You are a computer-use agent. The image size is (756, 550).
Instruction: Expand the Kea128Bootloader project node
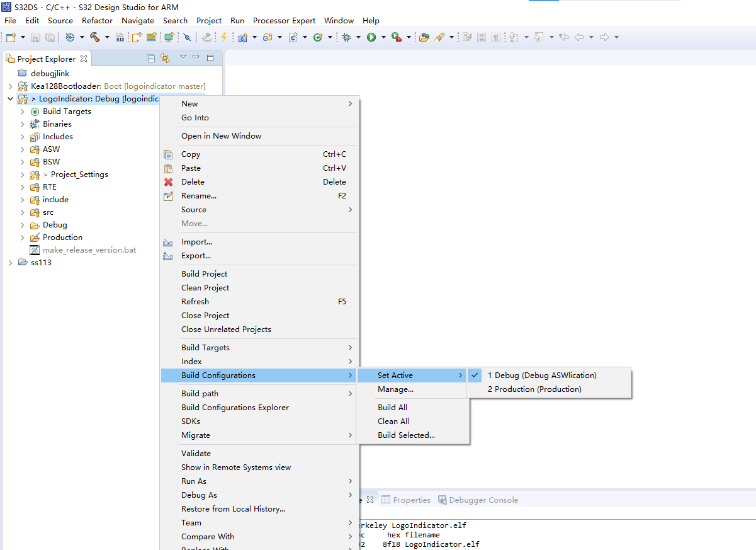pos(11,86)
